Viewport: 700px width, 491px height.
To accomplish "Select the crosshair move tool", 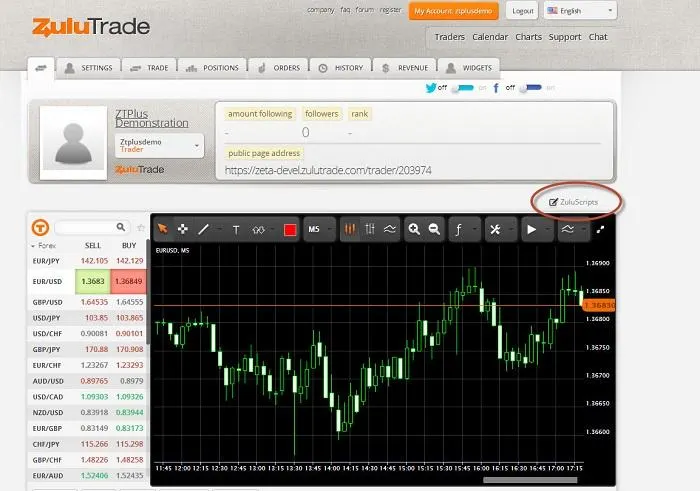I will [183, 229].
